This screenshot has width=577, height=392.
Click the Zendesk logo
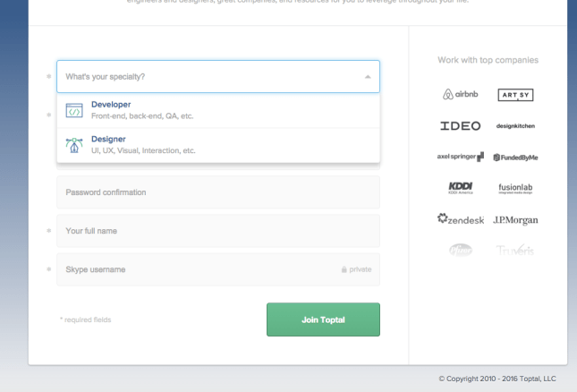point(455,219)
